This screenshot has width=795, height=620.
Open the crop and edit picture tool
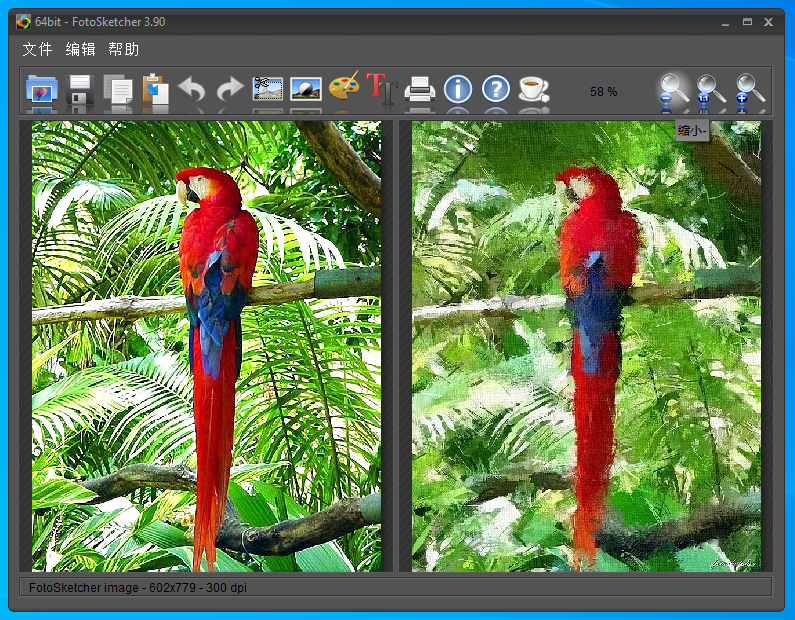click(268, 89)
